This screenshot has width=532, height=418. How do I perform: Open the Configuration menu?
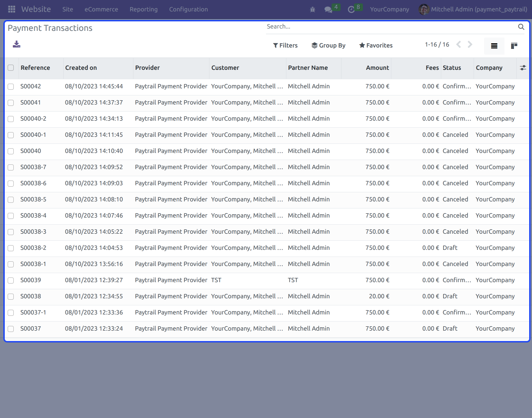pyautogui.click(x=188, y=9)
